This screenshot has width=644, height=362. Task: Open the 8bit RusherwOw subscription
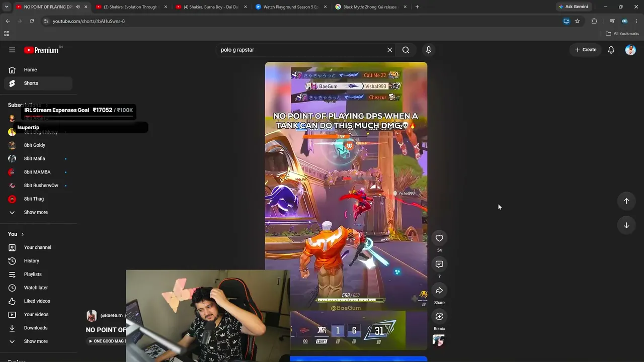[38, 186]
